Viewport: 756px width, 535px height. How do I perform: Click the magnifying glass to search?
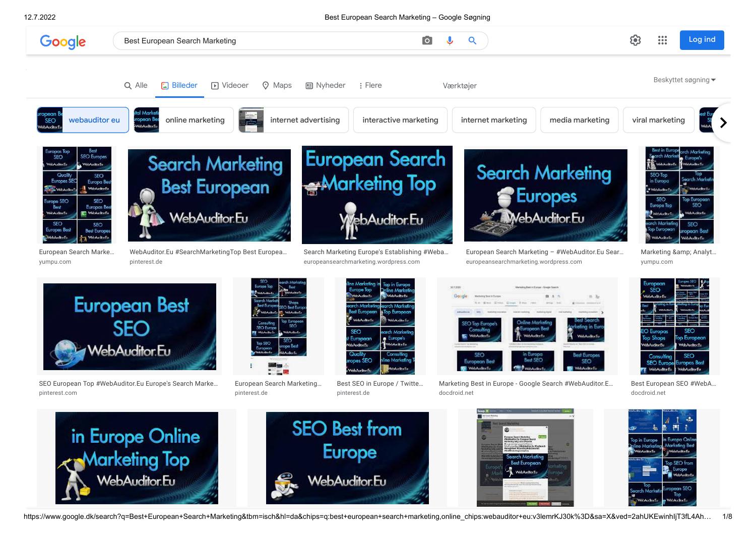[x=472, y=40]
